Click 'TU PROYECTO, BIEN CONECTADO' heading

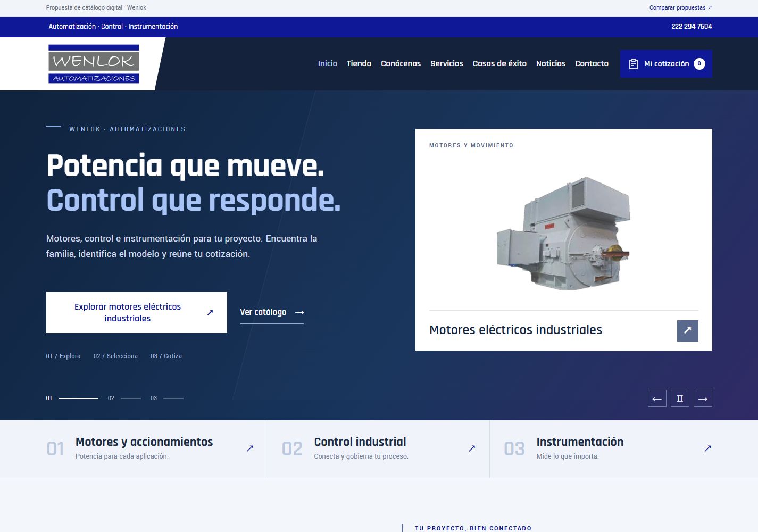point(473,528)
